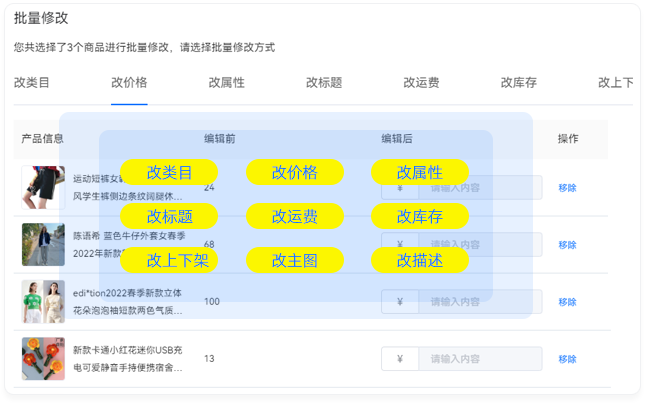Click the '花朵泡泡袖短款两色气质...' text line
This screenshot has width=646, height=407.
coord(128,311)
